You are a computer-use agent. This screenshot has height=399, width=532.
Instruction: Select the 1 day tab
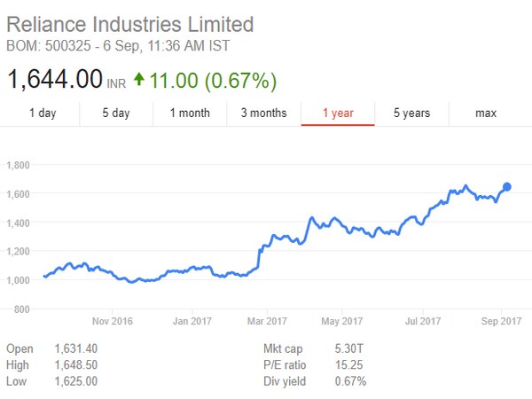point(43,113)
